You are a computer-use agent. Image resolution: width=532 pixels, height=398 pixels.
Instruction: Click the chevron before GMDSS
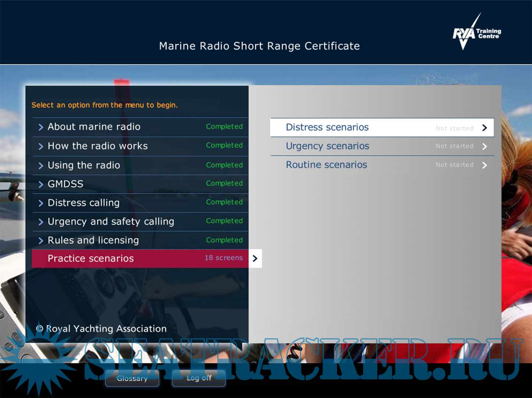[41, 185]
